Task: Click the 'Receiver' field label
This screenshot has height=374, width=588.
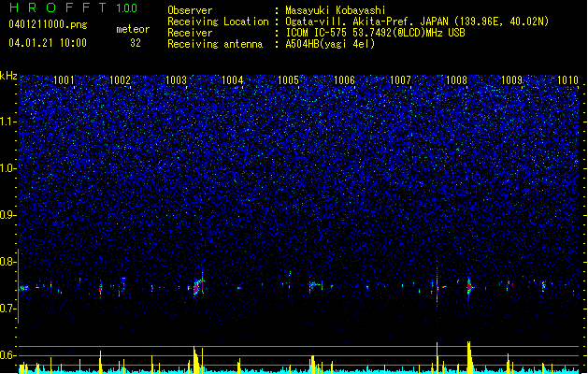Action: click(x=190, y=33)
